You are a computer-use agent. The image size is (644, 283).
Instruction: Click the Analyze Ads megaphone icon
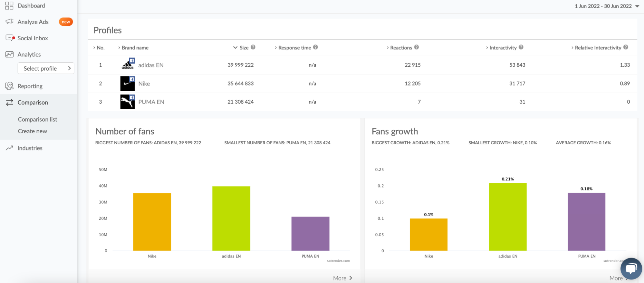click(9, 22)
